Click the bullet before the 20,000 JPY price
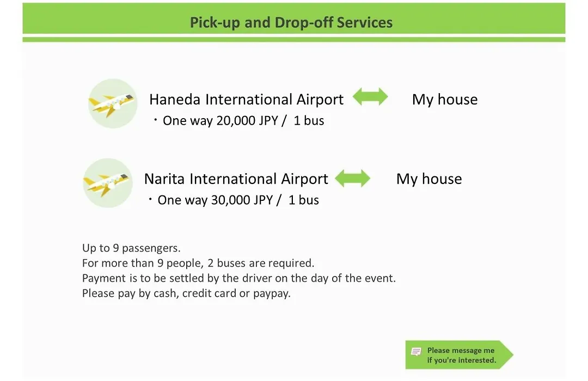The height and width of the screenshot is (381, 588). [x=155, y=120]
